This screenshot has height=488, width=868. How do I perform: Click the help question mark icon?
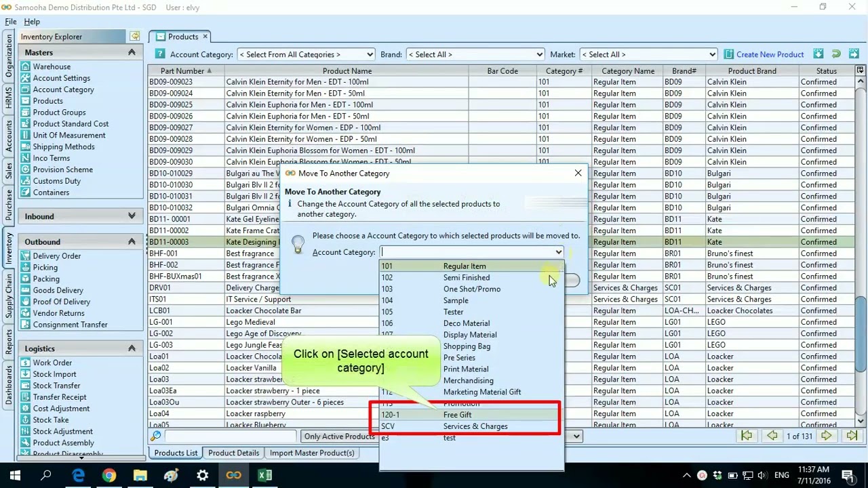click(x=160, y=54)
